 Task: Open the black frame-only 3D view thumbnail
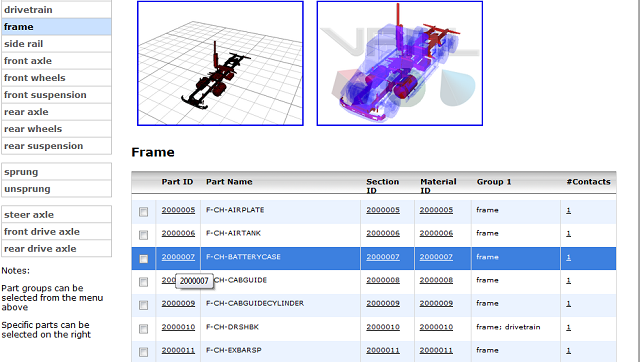tap(220, 63)
